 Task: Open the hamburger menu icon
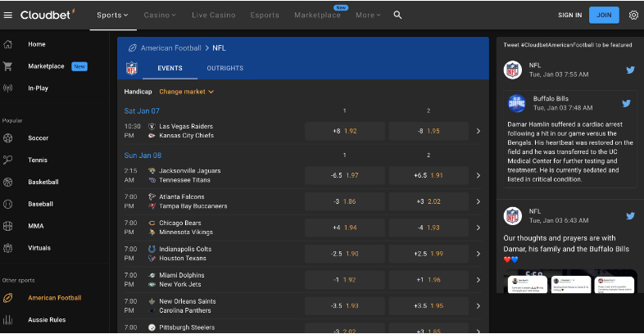(x=8, y=16)
